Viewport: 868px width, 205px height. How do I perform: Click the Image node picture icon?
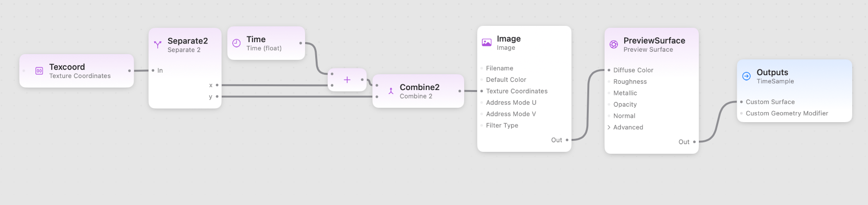click(487, 43)
